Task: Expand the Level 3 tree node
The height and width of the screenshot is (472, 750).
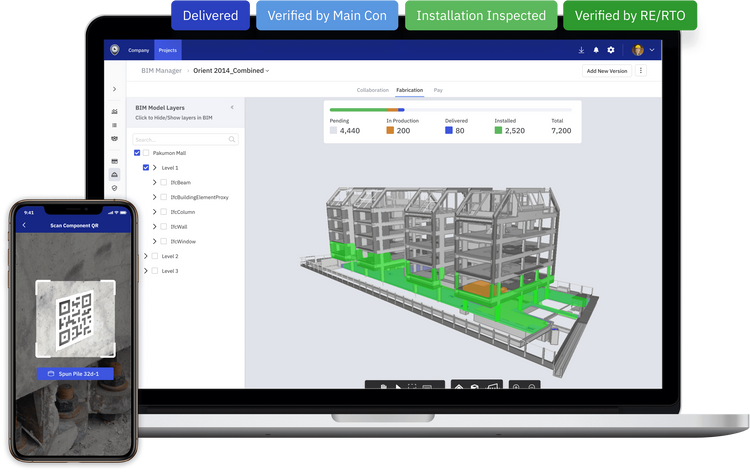Action: pos(146,271)
